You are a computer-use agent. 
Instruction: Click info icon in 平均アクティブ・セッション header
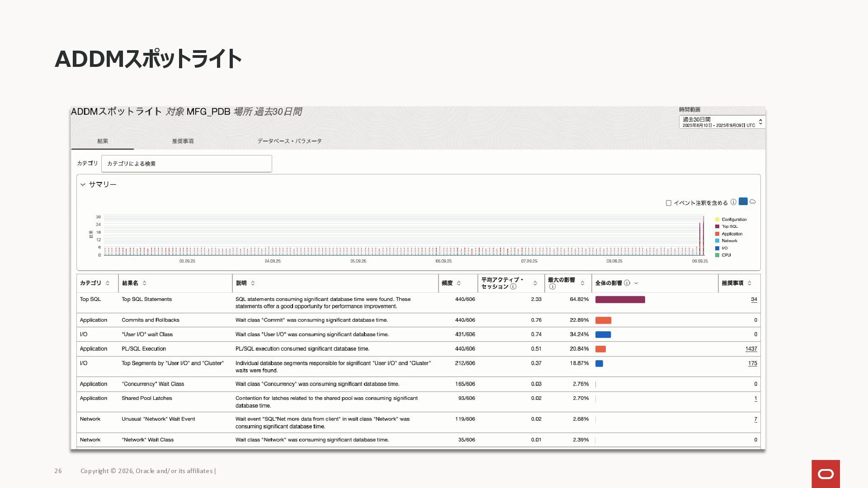click(x=513, y=286)
